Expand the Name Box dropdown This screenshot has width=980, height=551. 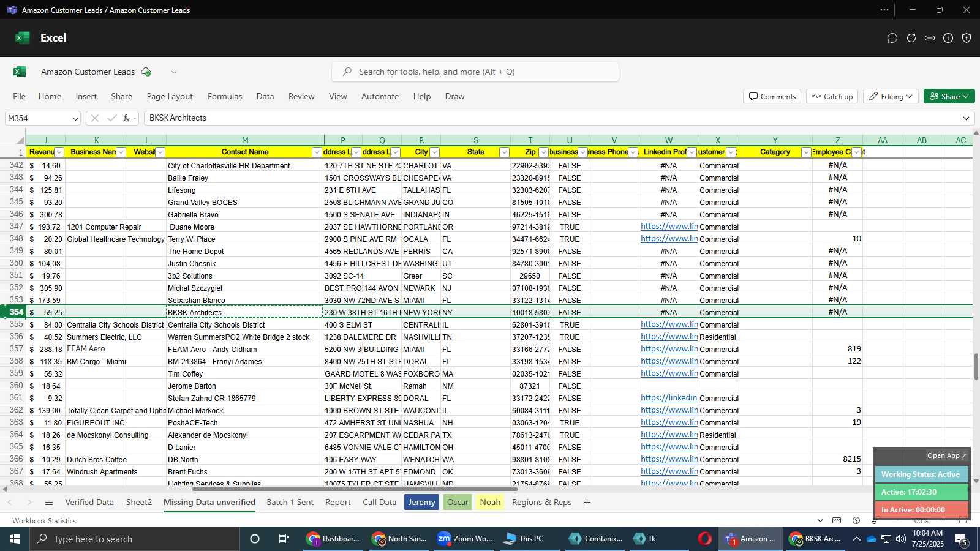pos(75,118)
